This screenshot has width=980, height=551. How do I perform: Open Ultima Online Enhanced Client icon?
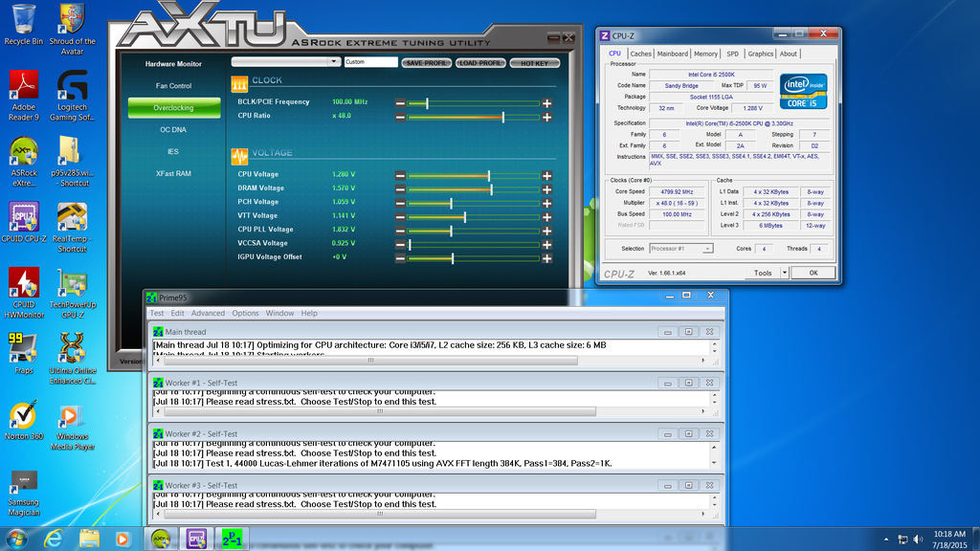coord(72,359)
